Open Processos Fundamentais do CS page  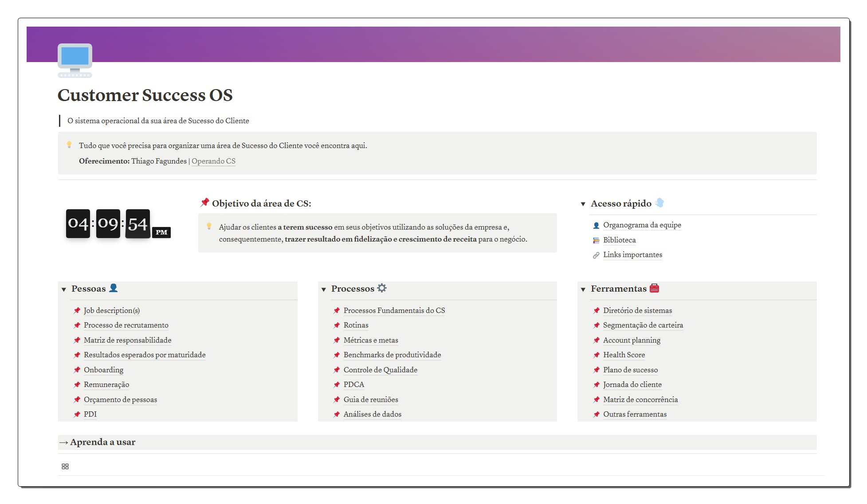pyautogui.click(x=394, y=310)
